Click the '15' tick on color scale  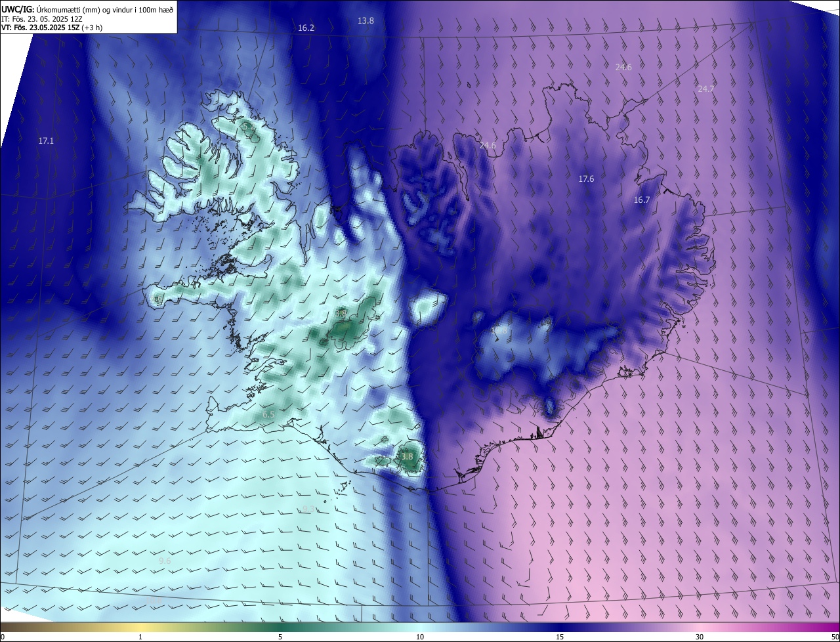pyautogui.click(x=560, y=637)
